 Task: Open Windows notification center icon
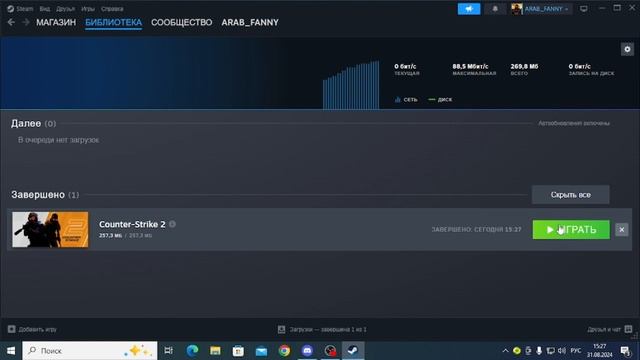click(625, 351)
